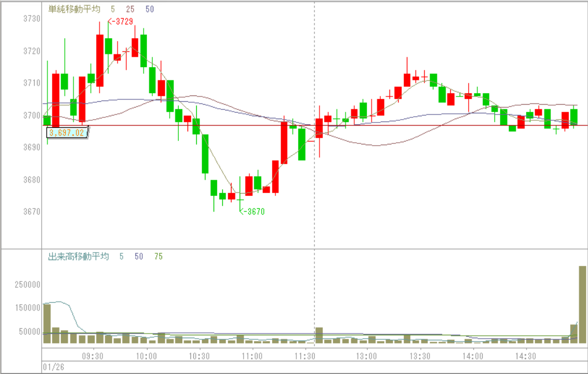Click the red <-3729 high price annotation
The height and width of the screenshot is (374, 588).
click(120, 21)
